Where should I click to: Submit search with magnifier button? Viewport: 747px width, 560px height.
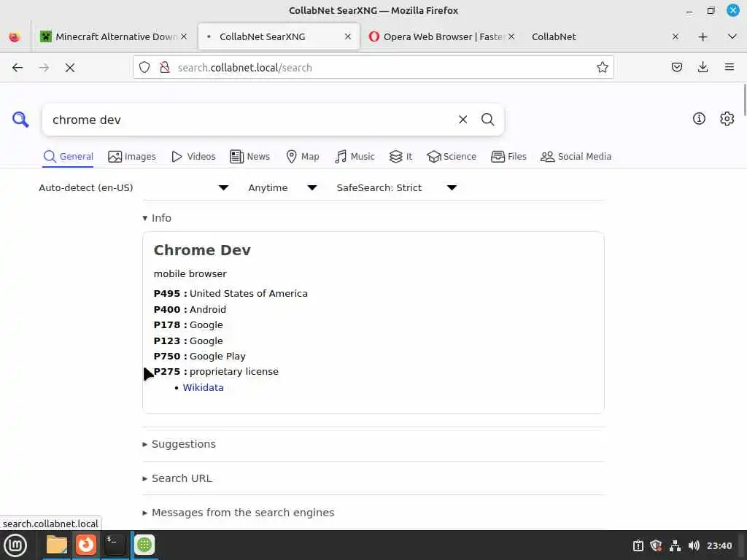pos(487,120)
